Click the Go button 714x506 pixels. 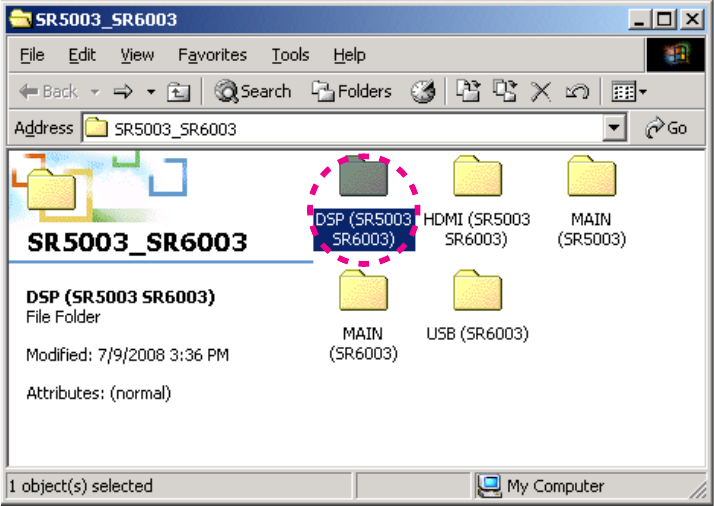(x=666, y=128)
